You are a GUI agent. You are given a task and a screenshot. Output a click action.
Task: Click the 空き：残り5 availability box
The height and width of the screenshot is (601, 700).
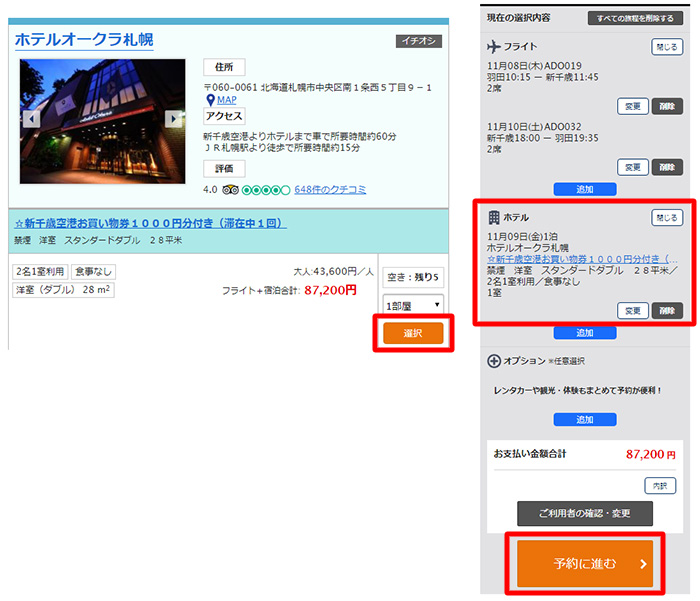pyautogui.click(x=413, y=277)
